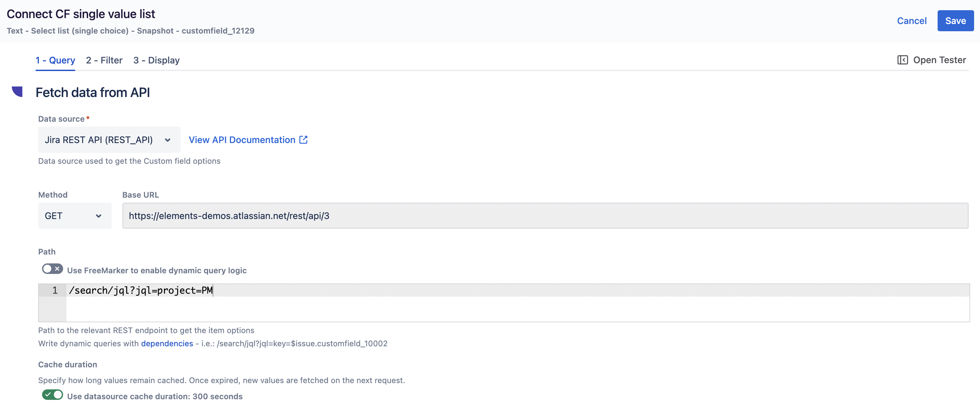Open the Method GET dropdown
Viewport: 980px width, 415px height.
[75, 216]
